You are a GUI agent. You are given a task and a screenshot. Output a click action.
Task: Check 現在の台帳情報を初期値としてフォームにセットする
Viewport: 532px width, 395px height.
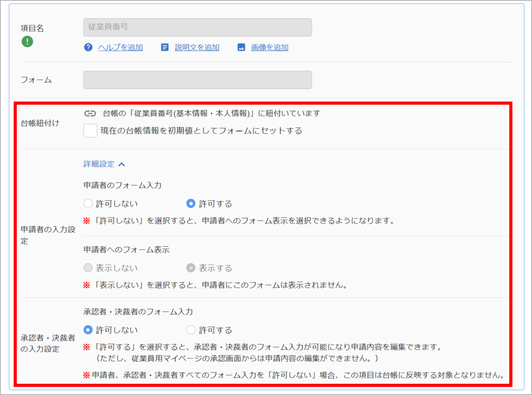click(x=90, y=130)
